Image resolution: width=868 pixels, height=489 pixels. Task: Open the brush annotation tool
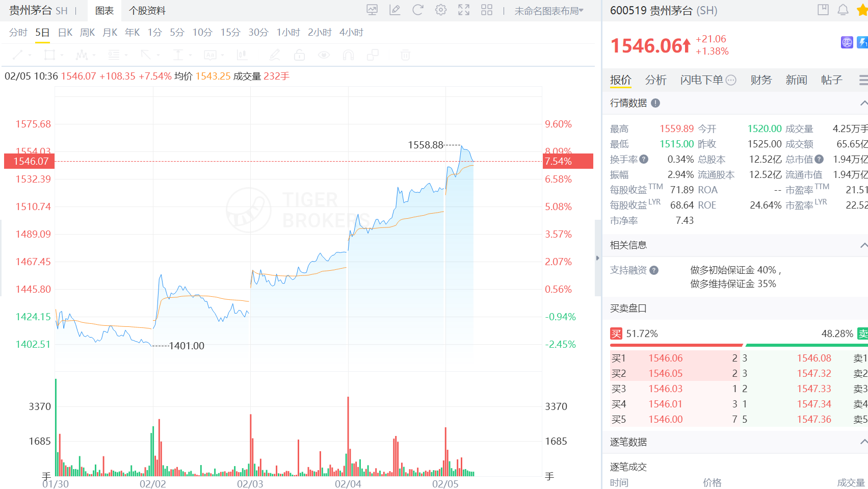[275, 55]
